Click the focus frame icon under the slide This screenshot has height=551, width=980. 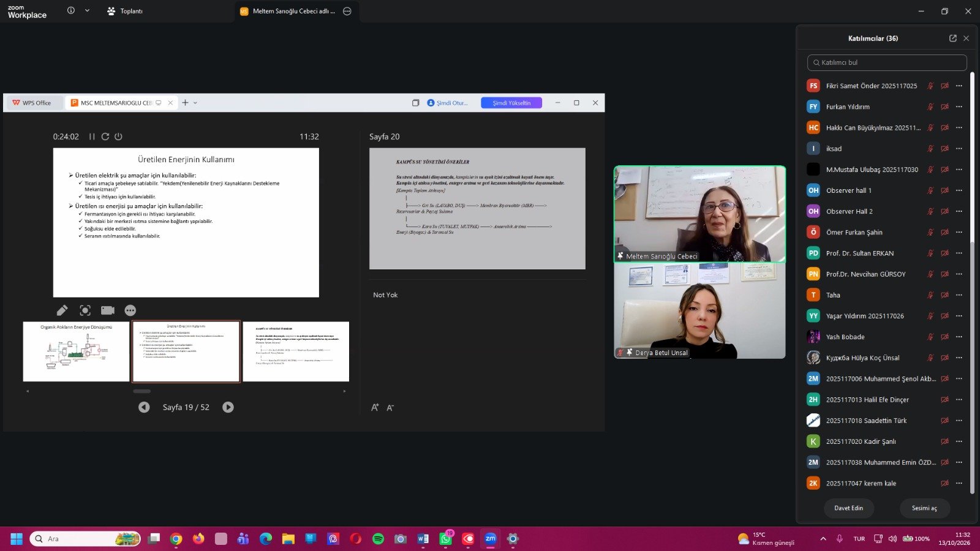(x=85, y=310)
